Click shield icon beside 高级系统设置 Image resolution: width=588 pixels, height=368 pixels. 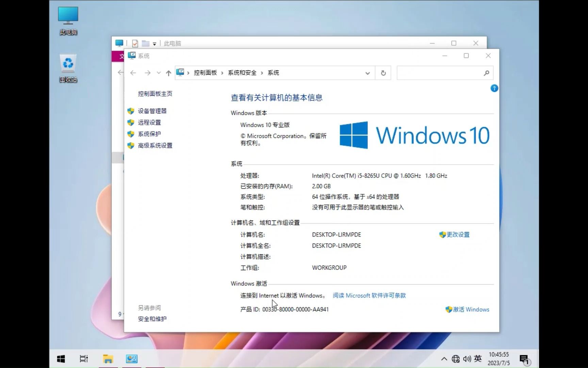[x=131, y=146]
